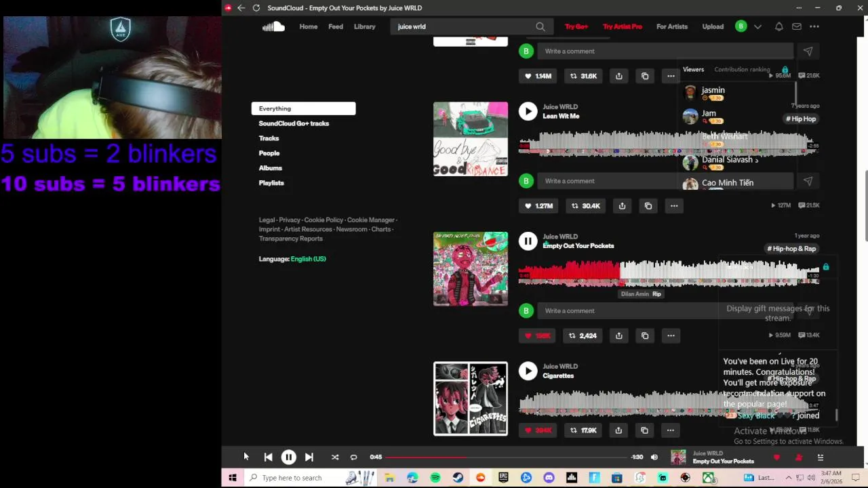
Task: Filter results by Playlists
Action: (x=271, y=183)
